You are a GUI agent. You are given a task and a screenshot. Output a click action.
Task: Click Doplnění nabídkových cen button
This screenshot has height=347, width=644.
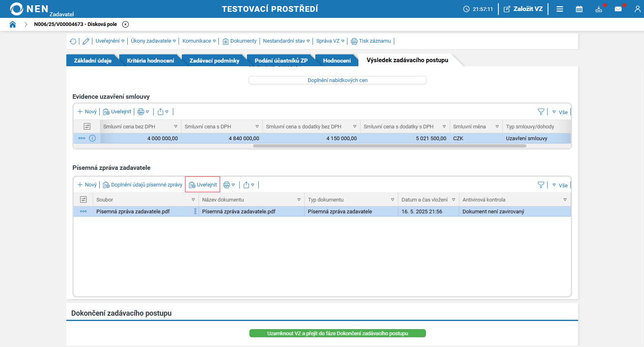[337, 80]
